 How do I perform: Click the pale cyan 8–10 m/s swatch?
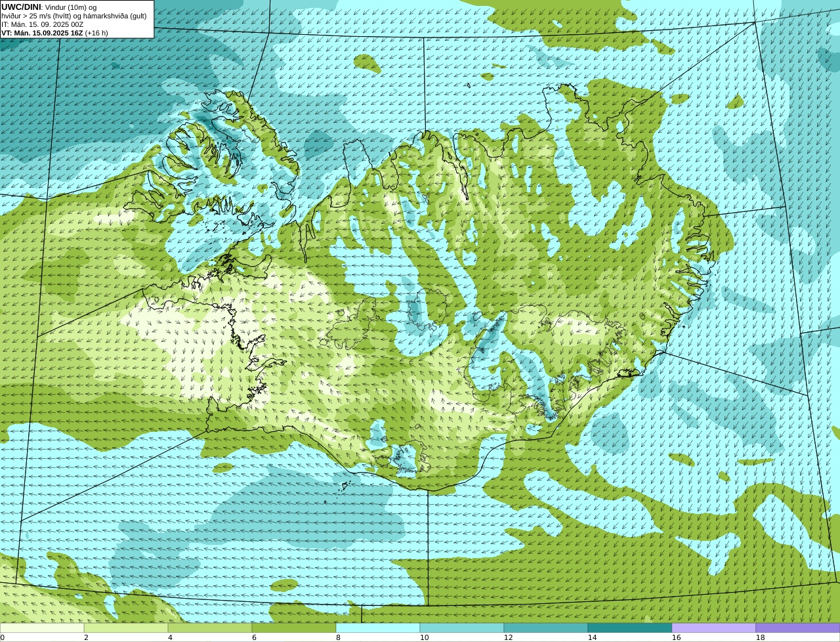pyautogui.click(x=378, y=628)
